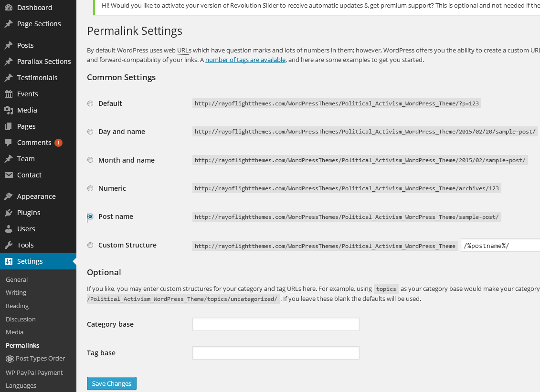Click into the Category base text field
The image size is (540, 392).
pyautogui.click(x=275, y=324)
